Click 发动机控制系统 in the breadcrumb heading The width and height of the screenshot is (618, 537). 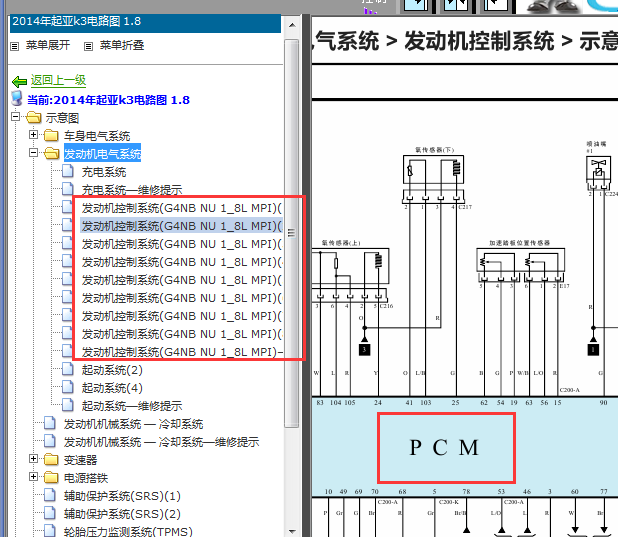[479, 41]
